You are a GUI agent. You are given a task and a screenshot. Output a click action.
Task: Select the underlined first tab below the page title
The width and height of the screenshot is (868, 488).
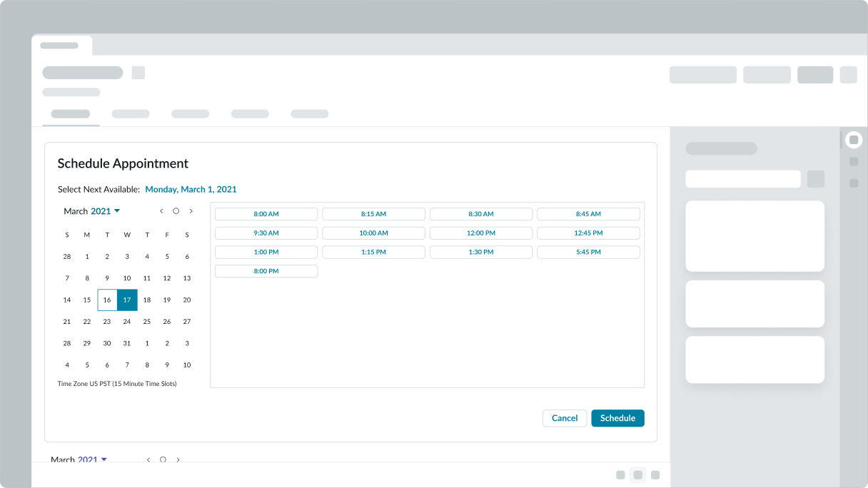(71, 114)
